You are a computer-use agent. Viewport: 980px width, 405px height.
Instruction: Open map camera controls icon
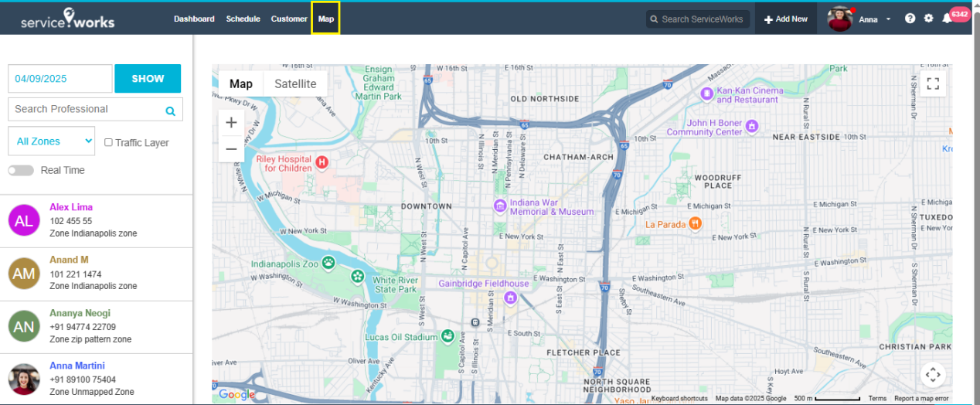click(x=933, y=375)
